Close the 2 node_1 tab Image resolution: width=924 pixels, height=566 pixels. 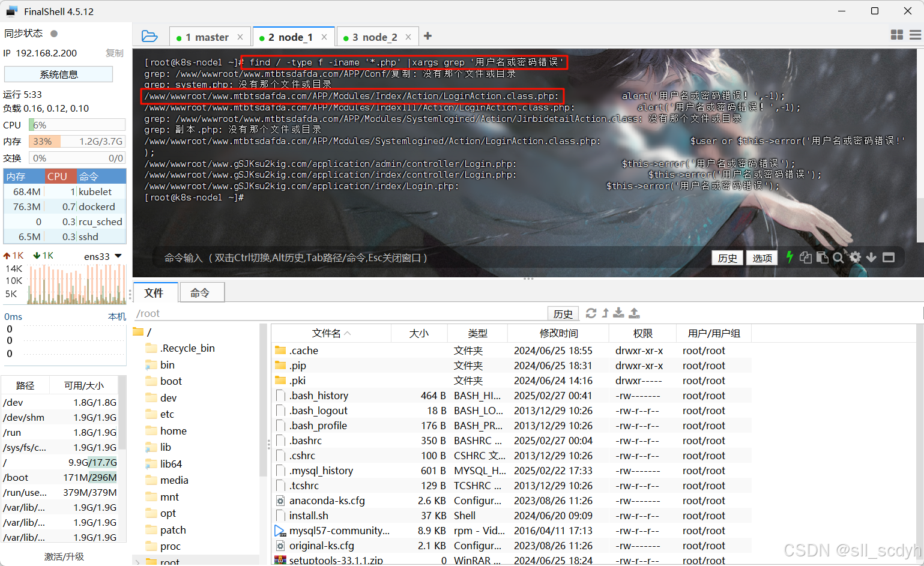324,37
